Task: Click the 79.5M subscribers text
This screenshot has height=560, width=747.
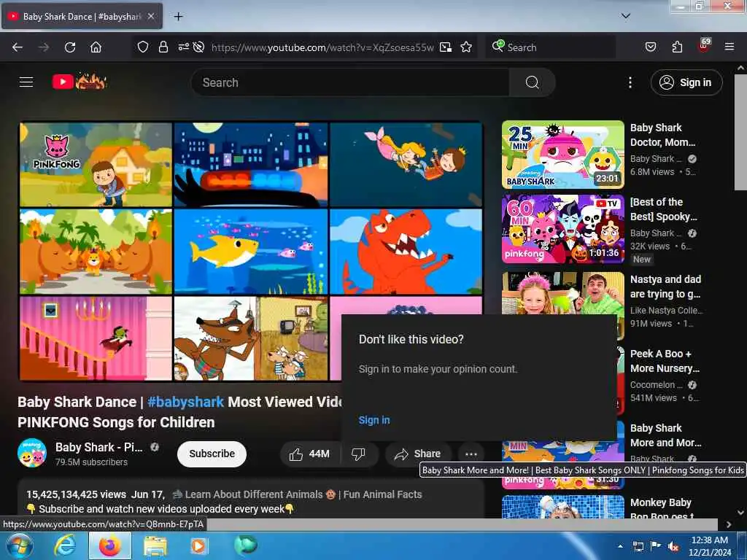Action: pyautogui.click(x=91, y=462)
